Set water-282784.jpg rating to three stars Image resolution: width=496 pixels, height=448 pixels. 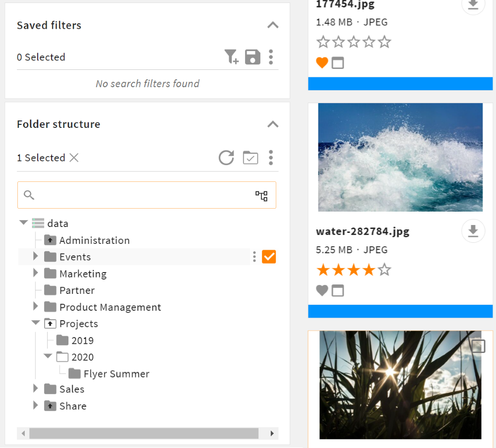[354, 270]
